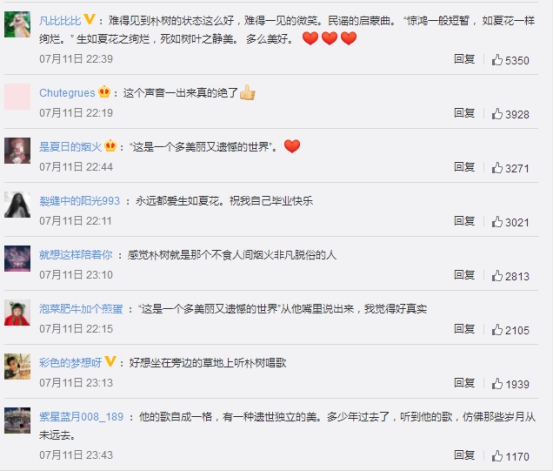
Task: Like the last comment with 1170 likes
Action: click(x=497, y=456)
